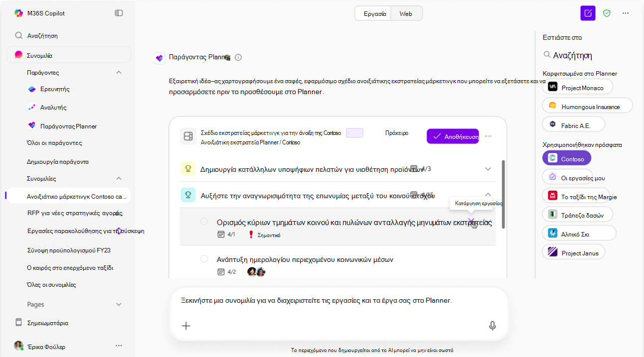Open Όλες οι συνομιλίες

coord(51,285)
